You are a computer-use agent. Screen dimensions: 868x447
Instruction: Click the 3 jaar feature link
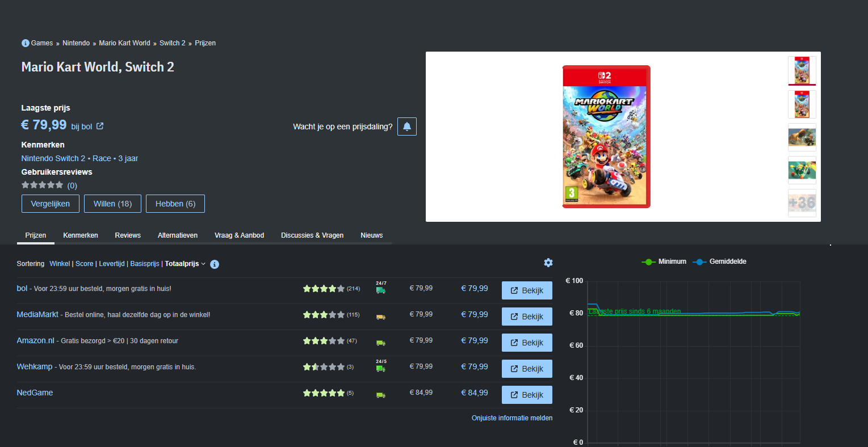tap(128, 158)
